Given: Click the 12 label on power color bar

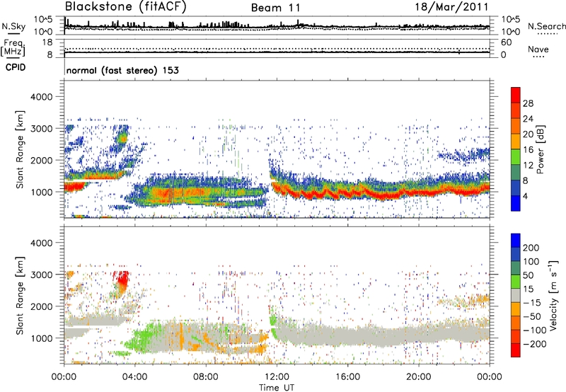Looking at the screenshot, I should click(x=528, y=166).
